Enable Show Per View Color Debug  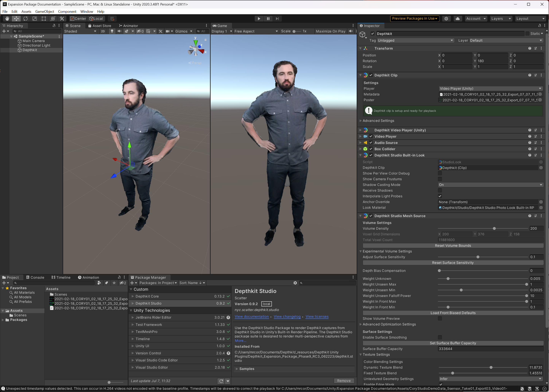tap(440, 173)
